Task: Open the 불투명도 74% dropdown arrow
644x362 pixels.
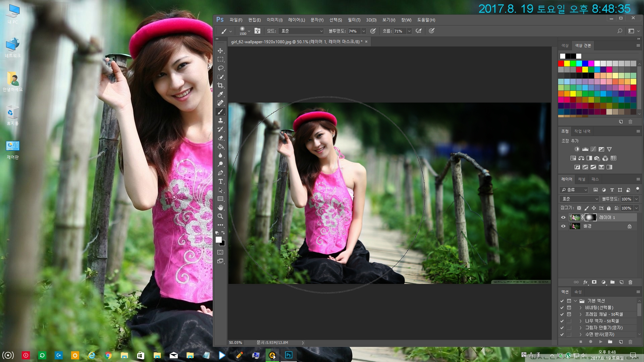Action: tap(364, 31)
